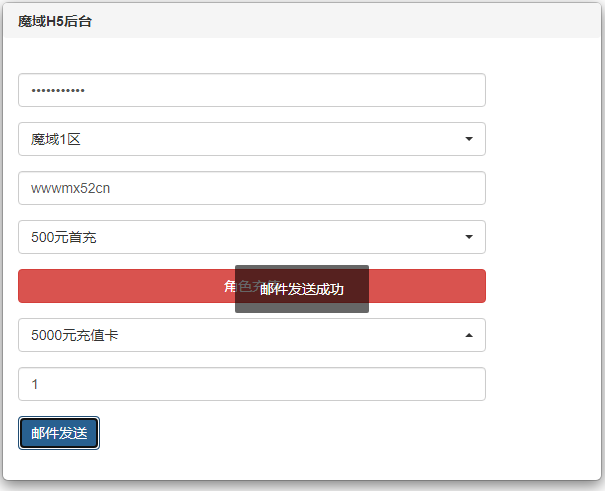
Task: Click the 魔域H5后台 header title
Action: 55,21
